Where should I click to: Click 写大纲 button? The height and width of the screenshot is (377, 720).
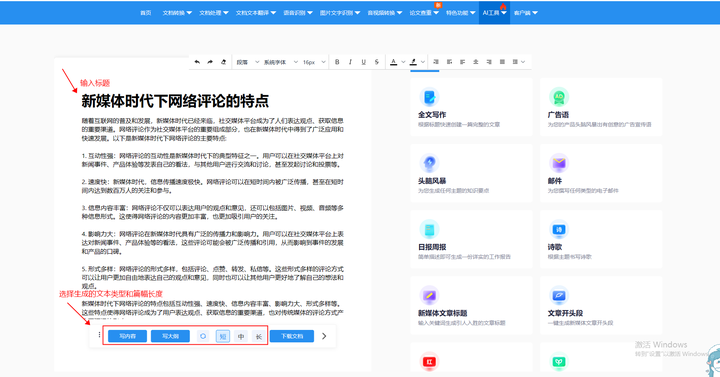(170, 336)
